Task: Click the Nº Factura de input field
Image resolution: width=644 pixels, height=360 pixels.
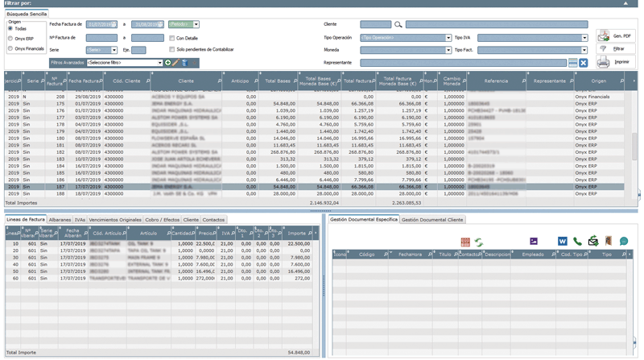Action: [100, 37]
